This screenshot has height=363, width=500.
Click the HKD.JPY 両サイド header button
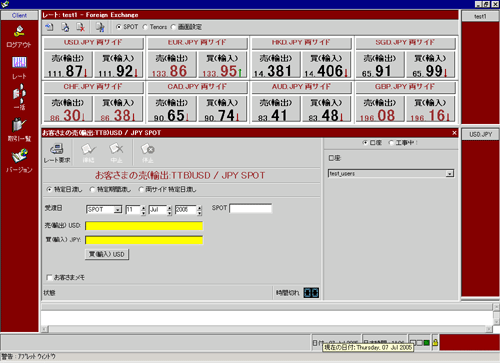pyautogui.click(x=301, y=43)
